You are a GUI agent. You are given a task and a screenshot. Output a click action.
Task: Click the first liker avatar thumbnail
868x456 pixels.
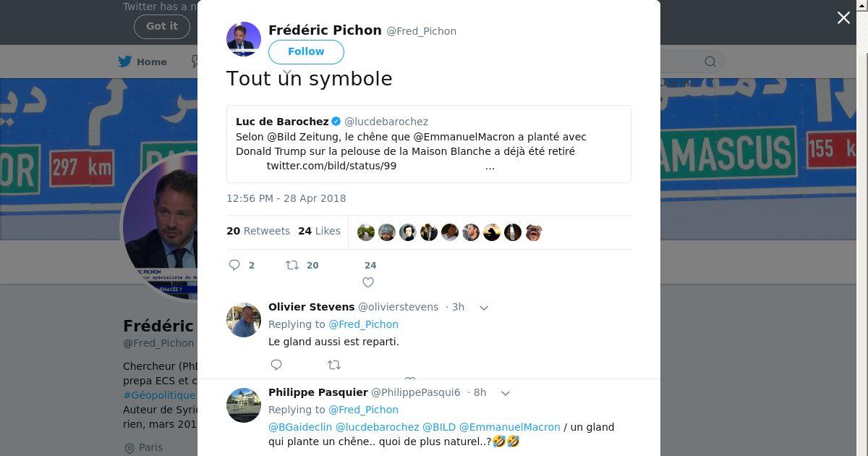point(366,232)
